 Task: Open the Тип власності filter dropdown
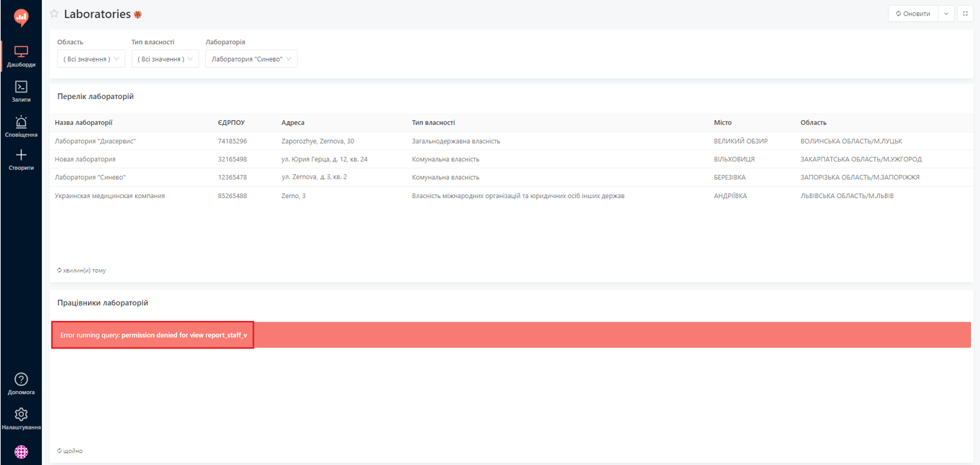[165, 59]
